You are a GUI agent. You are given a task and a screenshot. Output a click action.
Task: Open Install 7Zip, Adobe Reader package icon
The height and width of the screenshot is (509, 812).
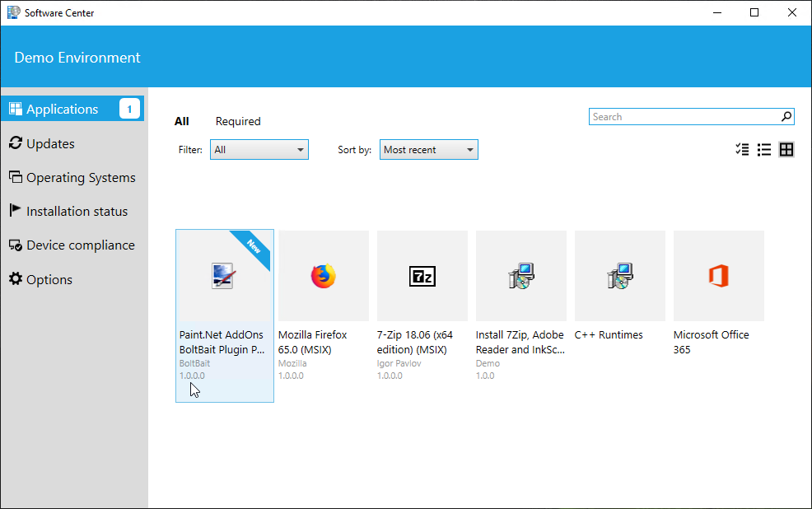tap(520, 276)
